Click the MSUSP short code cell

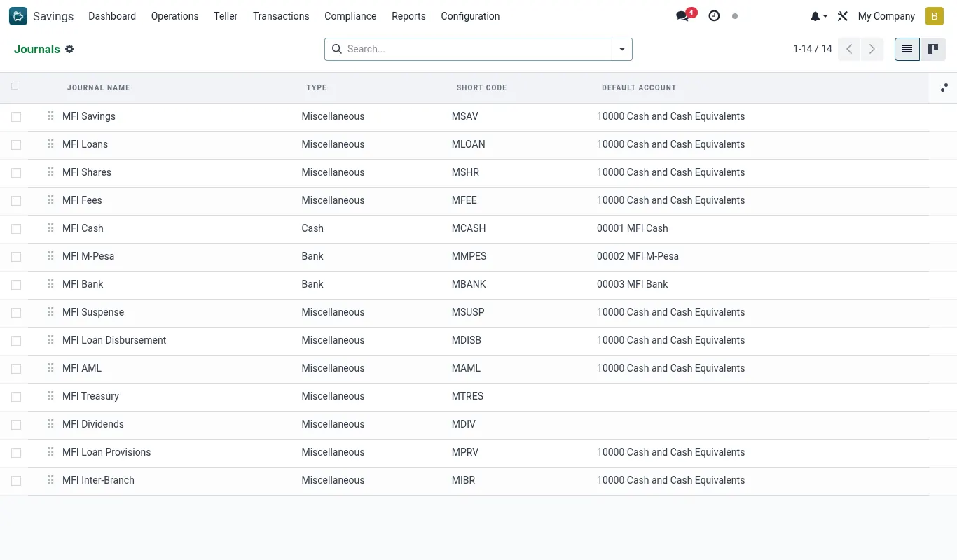coord(468,312)
